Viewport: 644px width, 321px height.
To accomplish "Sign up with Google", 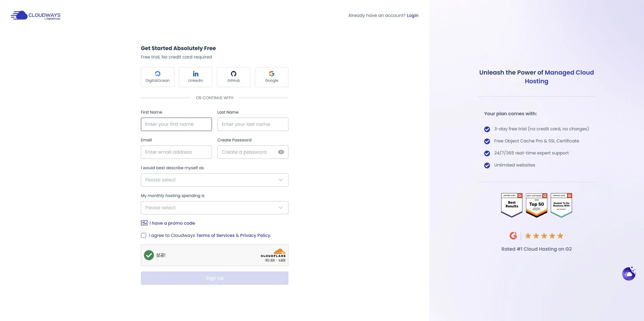I will tap(272, 77).
